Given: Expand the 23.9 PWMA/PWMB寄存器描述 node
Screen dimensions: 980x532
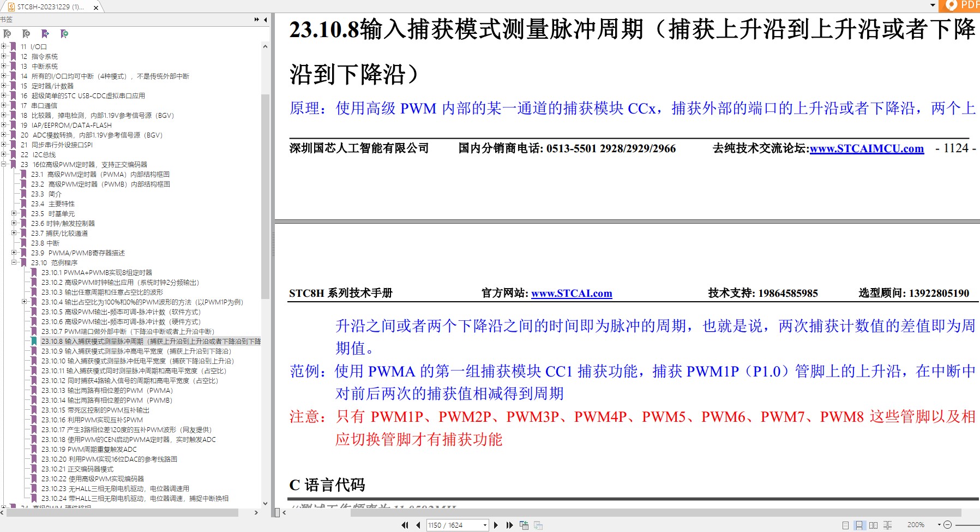Looking at the screenshot, I should coord(14,253).
